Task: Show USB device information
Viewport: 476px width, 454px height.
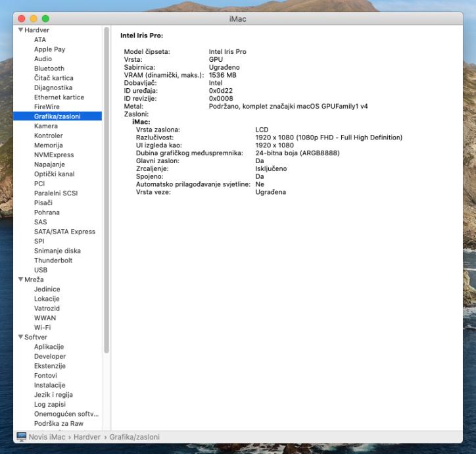Action: 41,270
